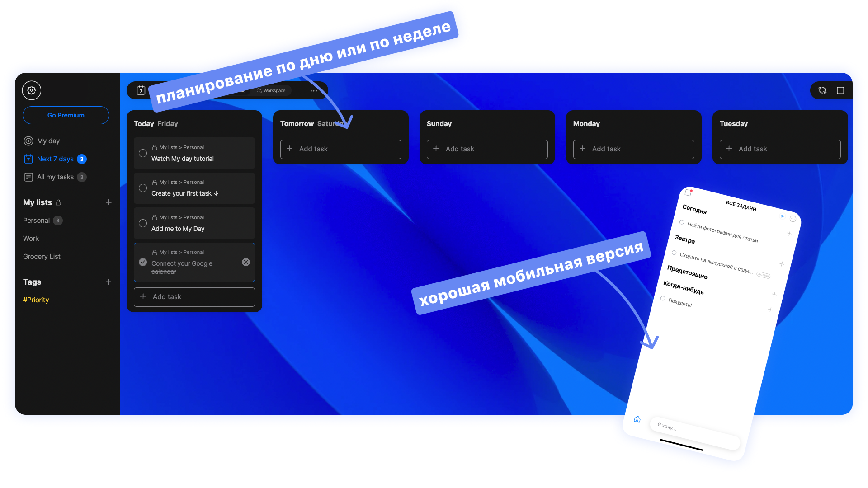
Task: Expand the All my tasks section
Action: point(55,176)
